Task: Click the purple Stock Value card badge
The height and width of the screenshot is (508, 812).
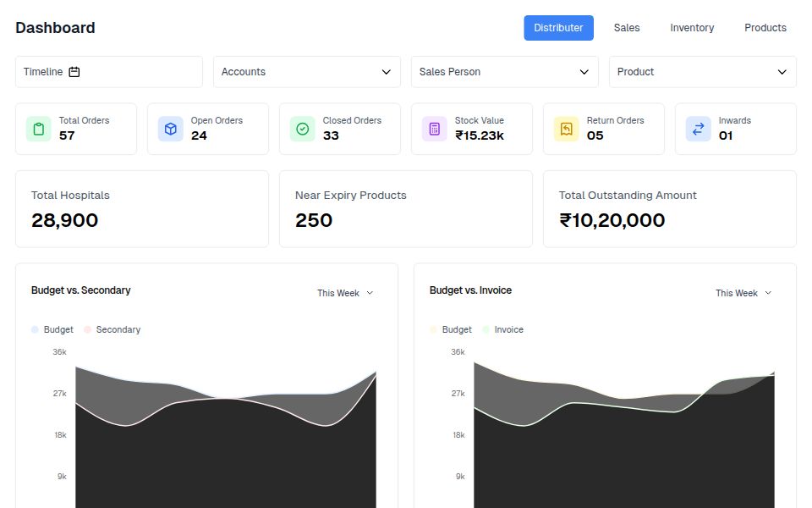Action: (x=434, y=128)
